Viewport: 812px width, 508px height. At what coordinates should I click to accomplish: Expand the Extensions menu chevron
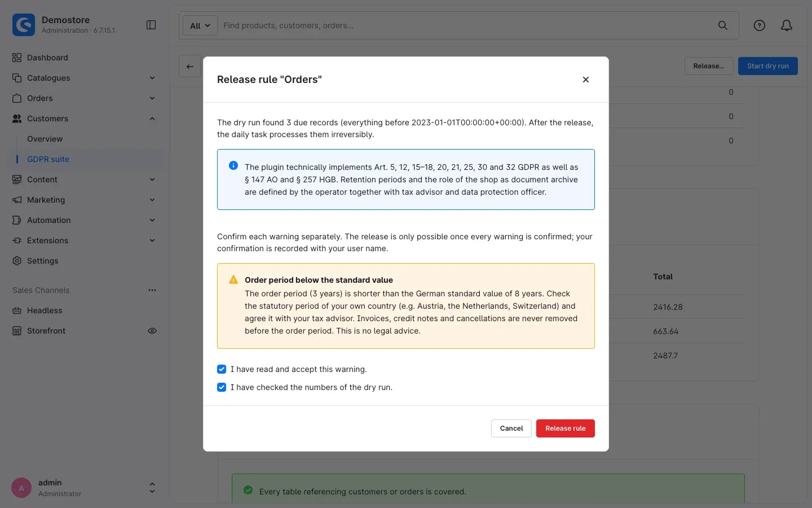(152, 240)
